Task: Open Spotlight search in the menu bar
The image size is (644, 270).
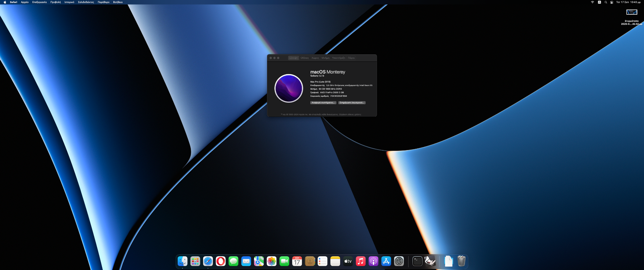Action: pyautogui.click(x=606, y=2)
